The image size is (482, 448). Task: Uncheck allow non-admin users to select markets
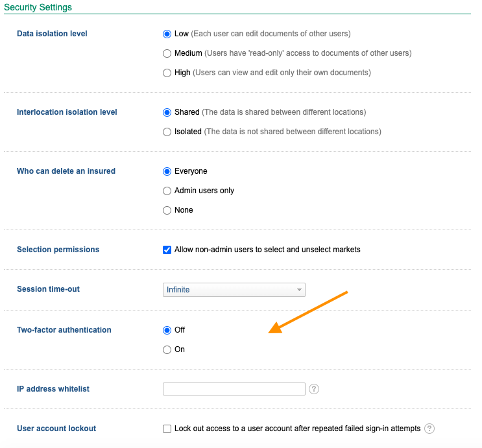(167, 250)
